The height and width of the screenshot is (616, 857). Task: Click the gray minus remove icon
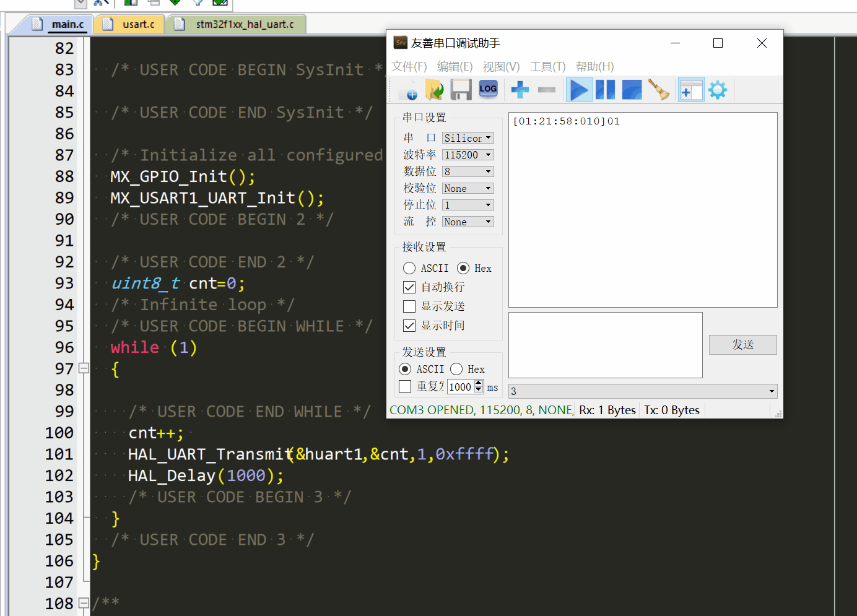point(547,90)
